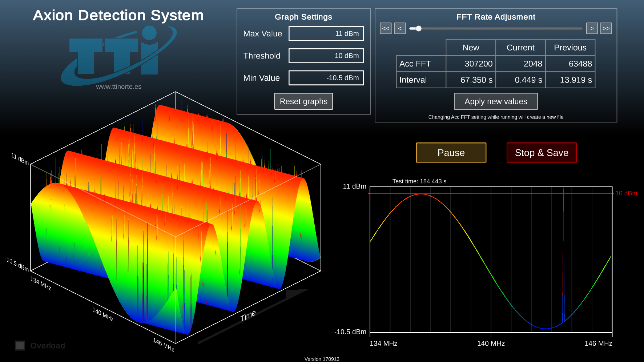
Task: Select the Previous Interval value 13.919 s
Action: click(570, 80)
